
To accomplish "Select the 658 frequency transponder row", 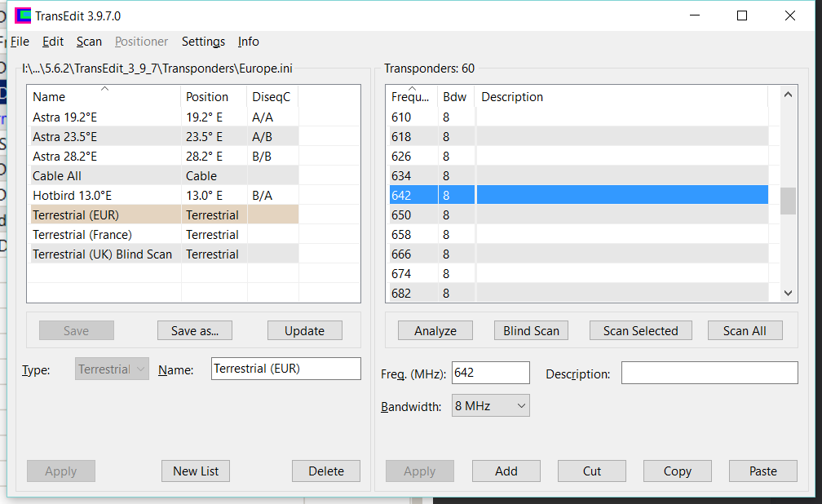I will coord(579,234).
